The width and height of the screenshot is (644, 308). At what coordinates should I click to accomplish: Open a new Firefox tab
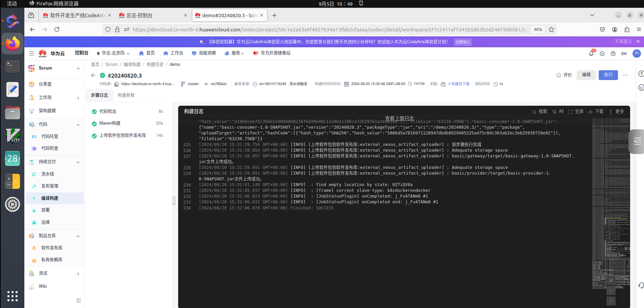(x=274, y=16)
